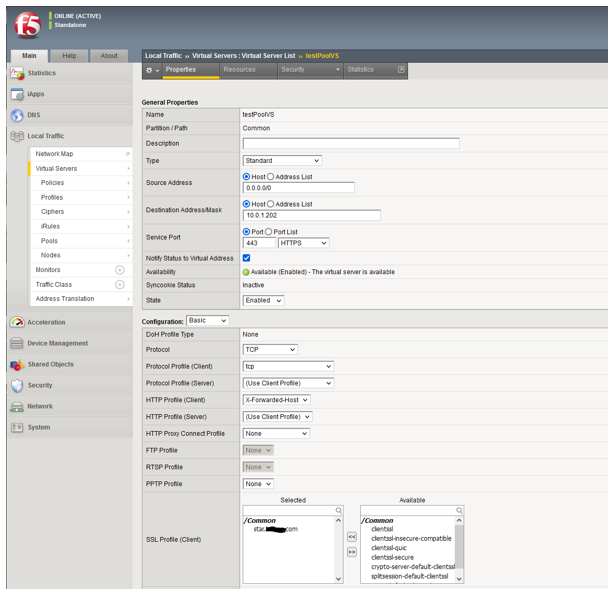This screenshot has width=613, height=592.
Task: Open the Shared Objects icon
Action: 17,364
